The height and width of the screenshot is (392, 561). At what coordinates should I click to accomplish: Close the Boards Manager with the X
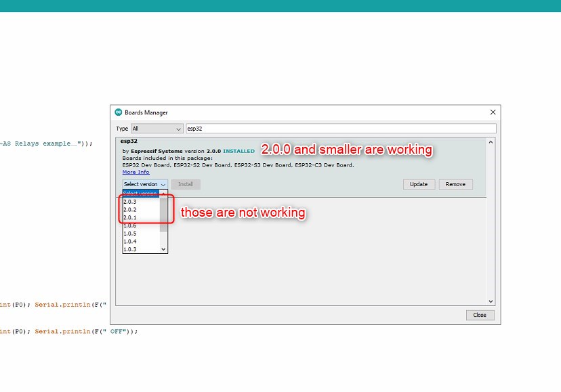[493, 112]
